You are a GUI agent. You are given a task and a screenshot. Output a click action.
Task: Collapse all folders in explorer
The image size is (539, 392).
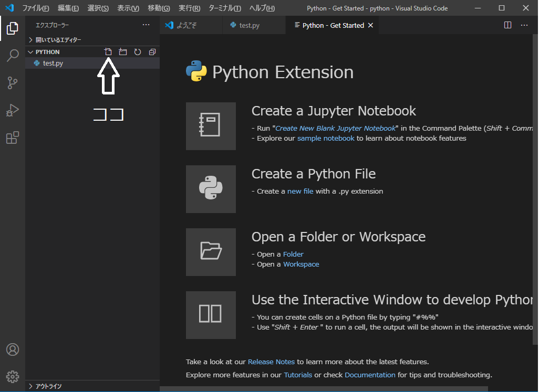click(x=152, y=52)
